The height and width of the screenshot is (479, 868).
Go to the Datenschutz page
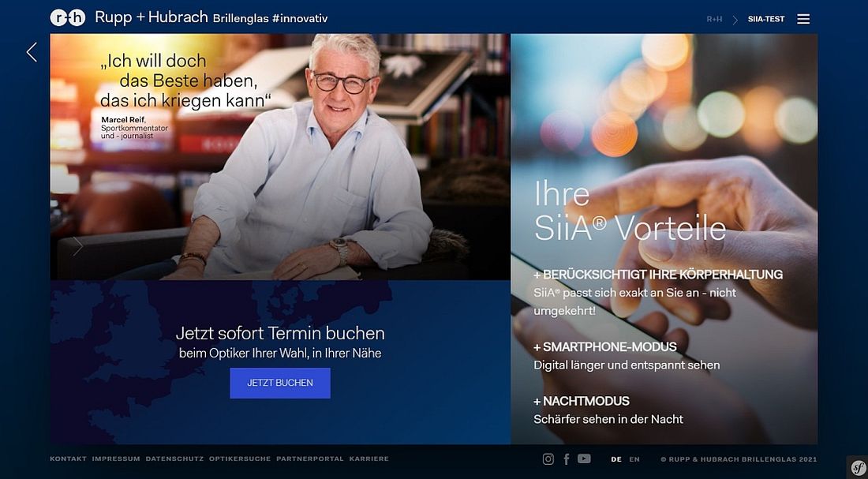174,458
